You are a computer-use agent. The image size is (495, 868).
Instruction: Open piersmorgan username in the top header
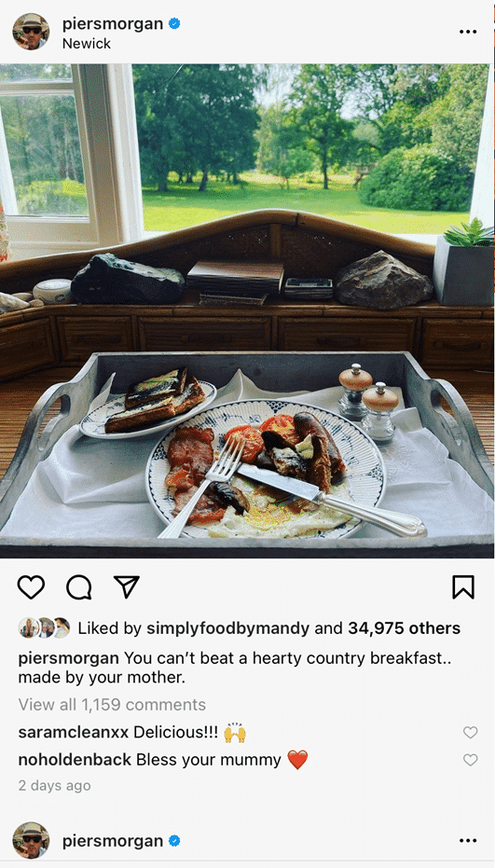(113, 24)
